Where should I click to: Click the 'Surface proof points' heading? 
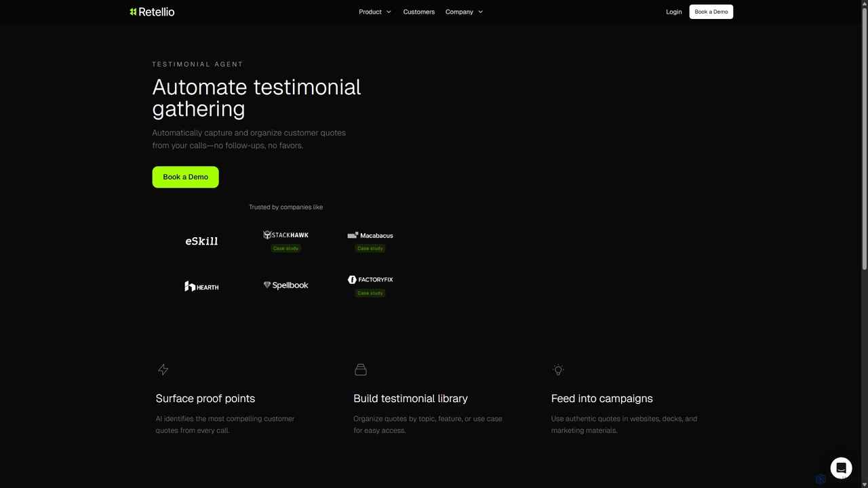tap(205, 399)
